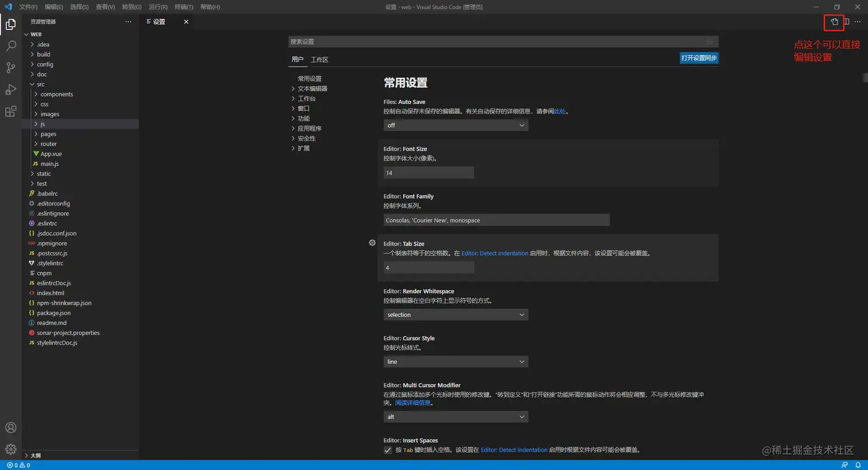Viewport: 868px width, 470px height.
Task: Open Detect Indentation link under Tab Size
Action: (495, 253)
